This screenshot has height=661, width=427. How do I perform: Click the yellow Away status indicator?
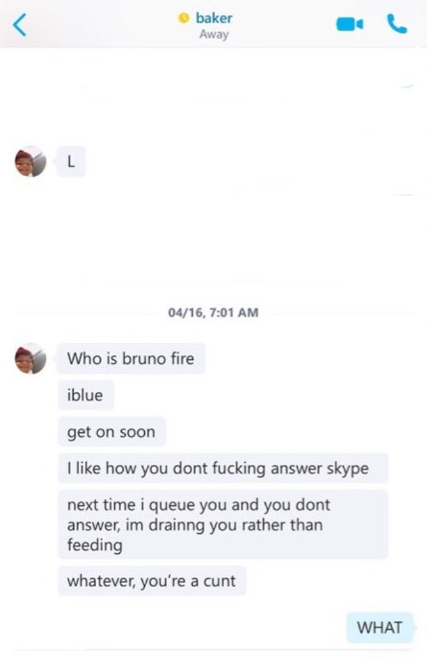click(x=183, y=18)
